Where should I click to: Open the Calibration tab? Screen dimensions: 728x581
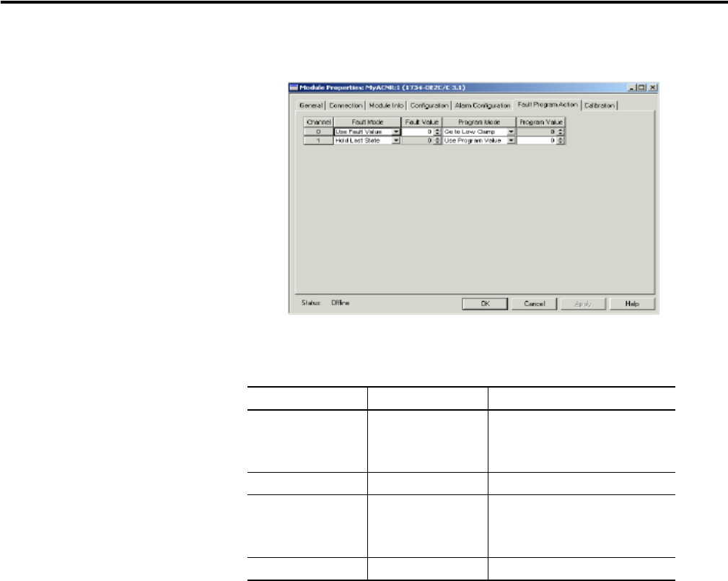point(600,105)
